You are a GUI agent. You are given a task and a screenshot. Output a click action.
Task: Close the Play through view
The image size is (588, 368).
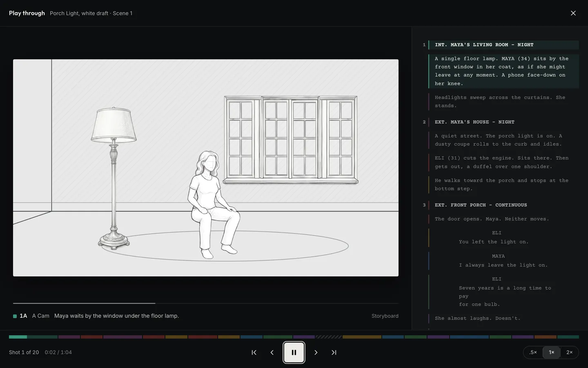[573, 13]
